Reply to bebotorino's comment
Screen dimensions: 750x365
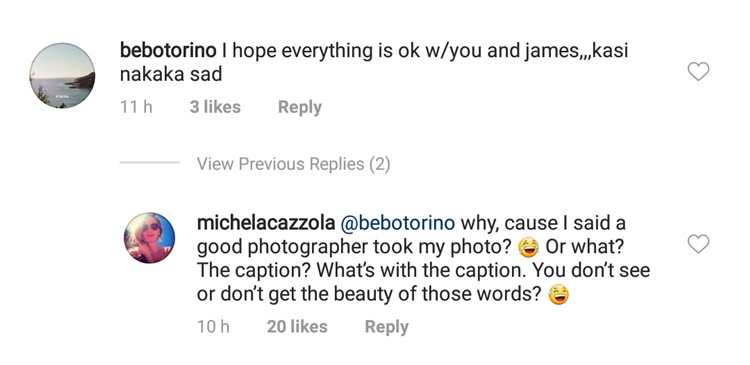(300, 107)
